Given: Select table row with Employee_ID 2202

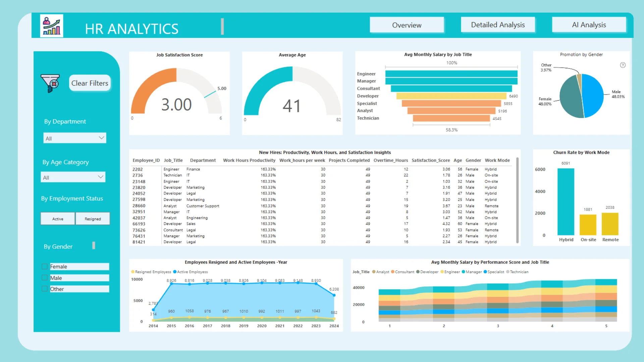Looking at the screenshot, I should point(322,169).
